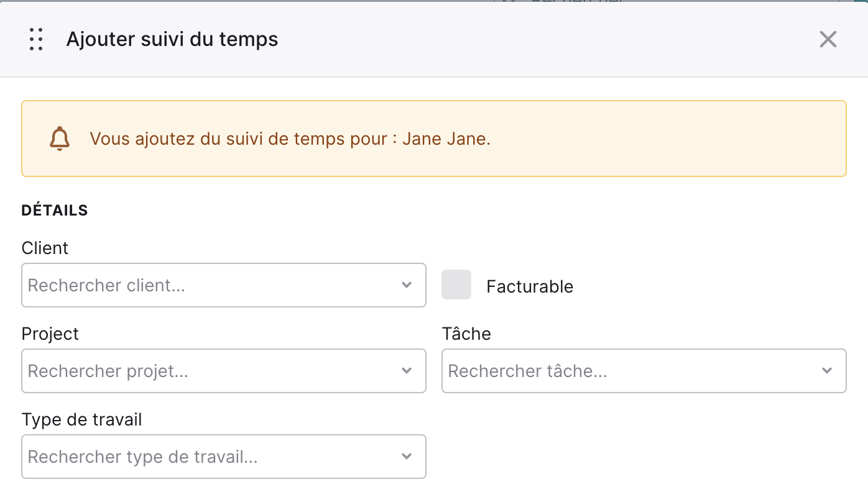868x487 pixels.
Task: Click the Tâche field label
Action: [466, 334]
